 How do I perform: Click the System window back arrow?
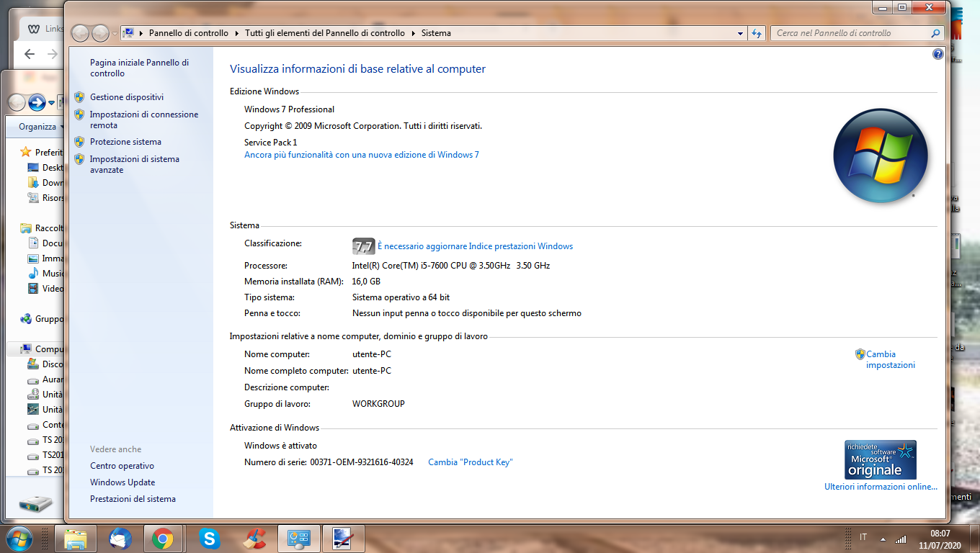[x=80, y=33]
